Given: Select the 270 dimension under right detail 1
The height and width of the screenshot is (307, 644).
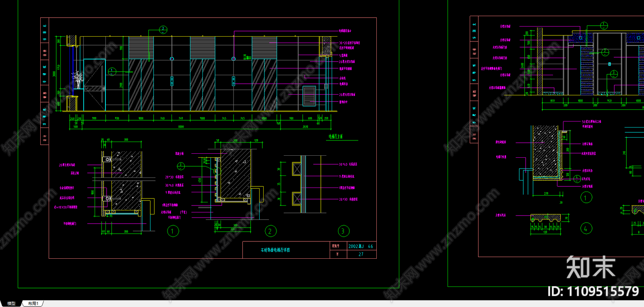Looking at the screenshot, I should click(x=546, y=194).
